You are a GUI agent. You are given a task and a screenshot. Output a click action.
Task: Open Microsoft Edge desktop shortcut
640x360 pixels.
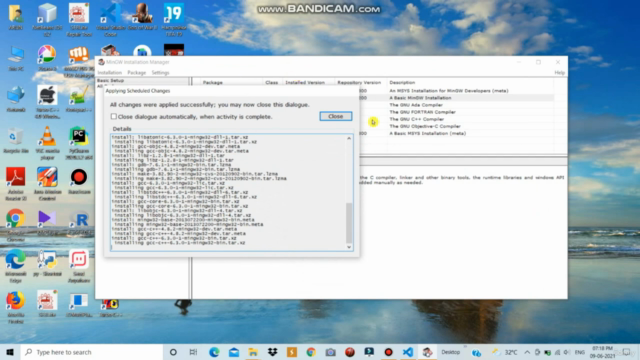[x=16, y=266]
